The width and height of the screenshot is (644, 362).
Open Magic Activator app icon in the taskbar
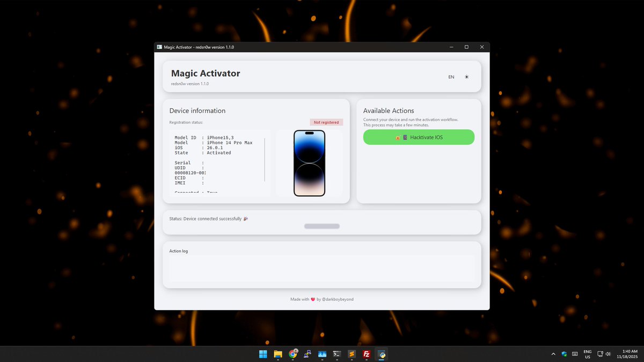click(381, 354)
